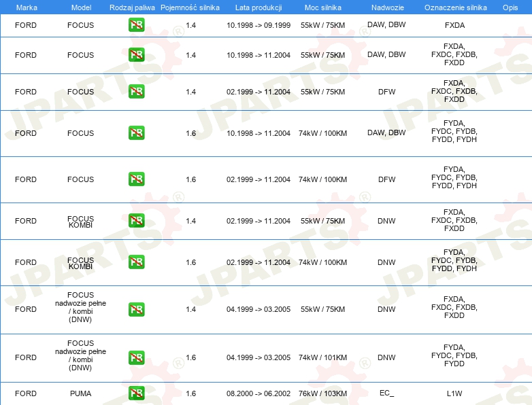The width and height of the screenshot is (532, 405).
Task: Click fuel icon in Focus 1.6 DAW, DBW row
Action: pos(136,133)
